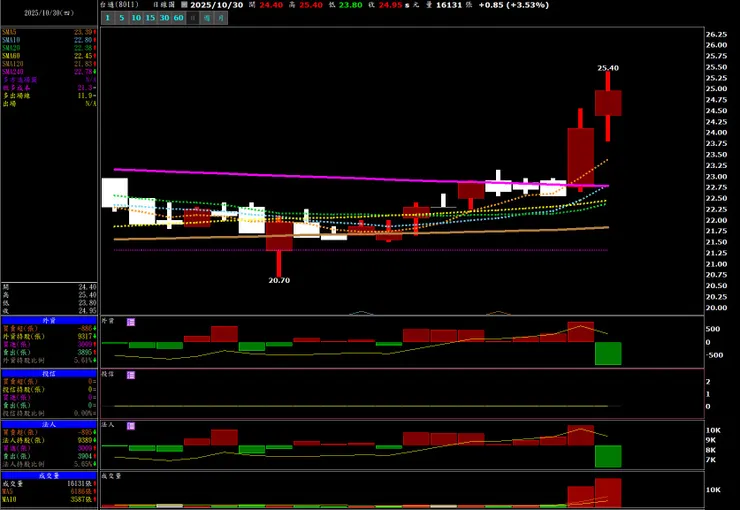The height and width of the screenshot is (510, 740).
Task: Switch chart to 15-minute interval
Action: (150, 18)
